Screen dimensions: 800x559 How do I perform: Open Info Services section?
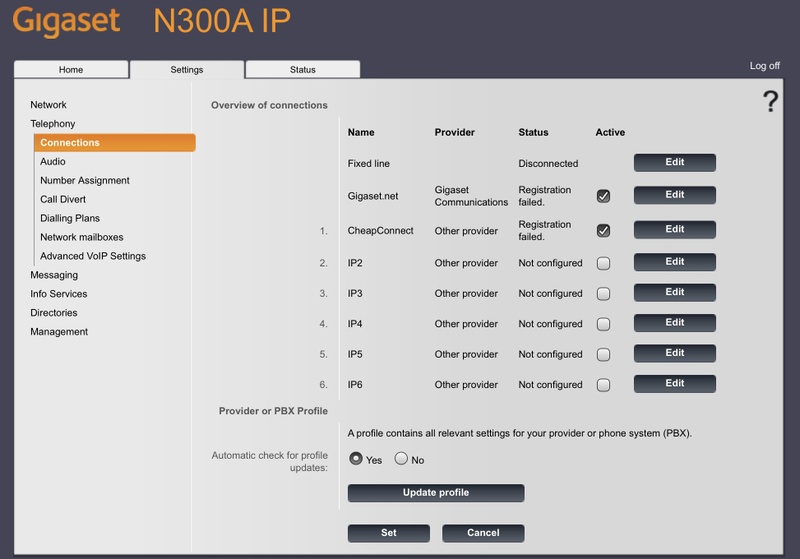[x=59, y=294]
